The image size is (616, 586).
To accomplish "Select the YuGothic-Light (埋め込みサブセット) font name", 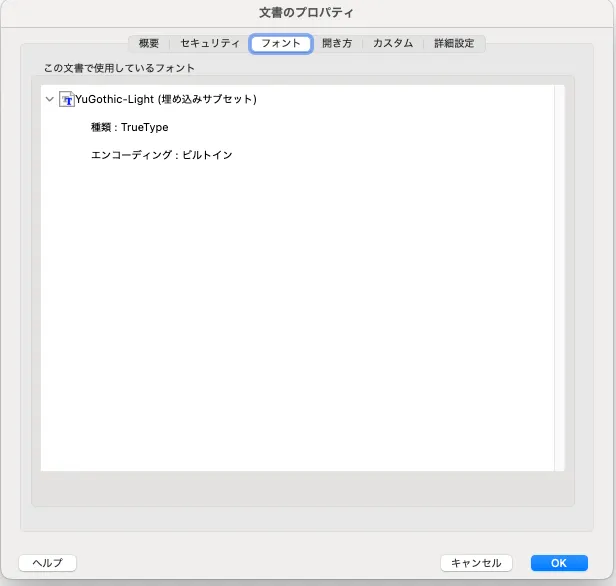I will 166,100.
